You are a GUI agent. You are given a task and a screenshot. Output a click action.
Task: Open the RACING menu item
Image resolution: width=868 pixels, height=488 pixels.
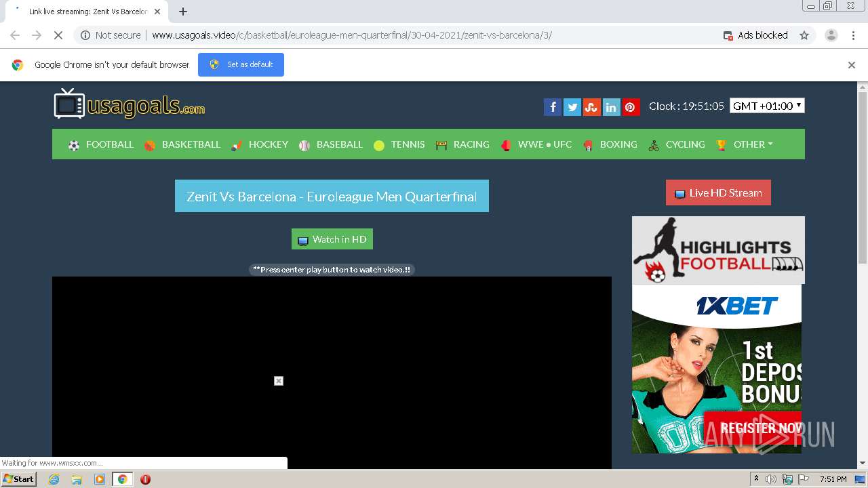(462, 144)
